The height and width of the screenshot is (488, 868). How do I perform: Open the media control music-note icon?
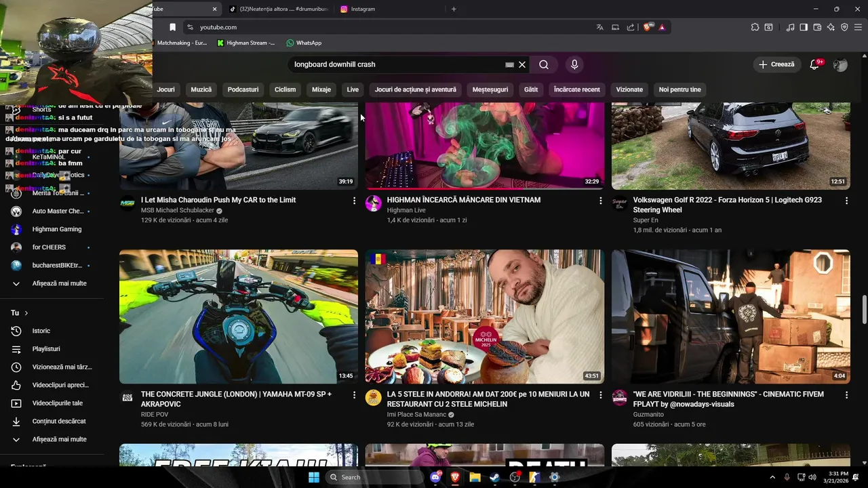coord(790,27)
